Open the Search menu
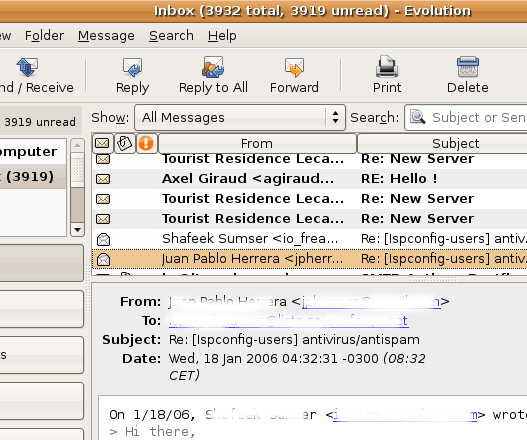The height and width of the screenshot is (440, 527). [x=171, y=36]
